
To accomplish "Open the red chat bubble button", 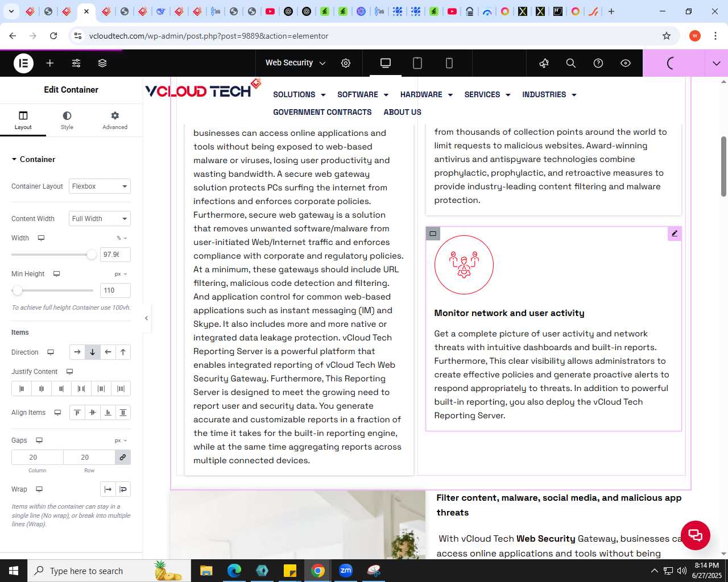I will click(x=695, y=535).
